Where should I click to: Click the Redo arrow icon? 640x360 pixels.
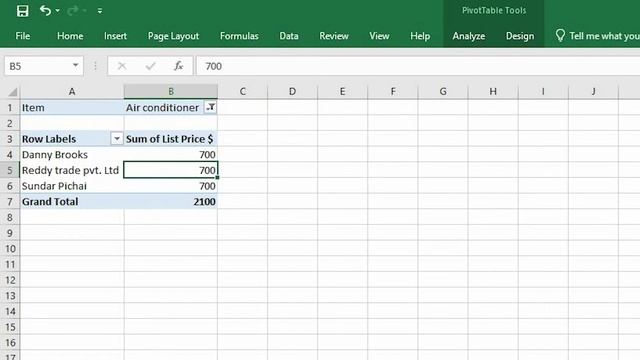pyautogui.click(x=73, y=11)
